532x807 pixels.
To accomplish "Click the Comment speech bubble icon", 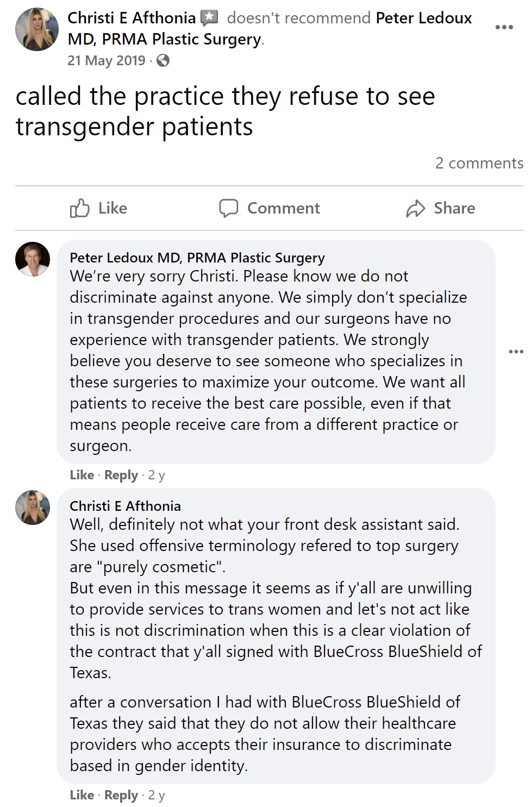I will [x=228, y=208].
